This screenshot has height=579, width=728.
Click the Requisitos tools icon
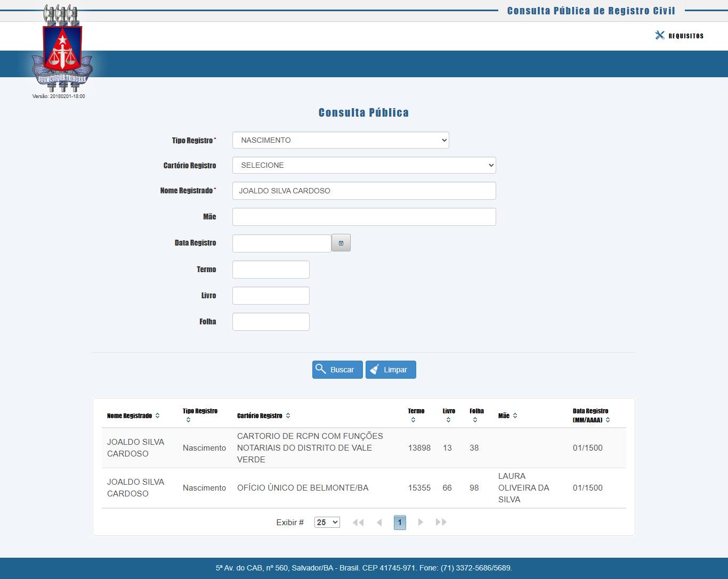tap(660, 35)
